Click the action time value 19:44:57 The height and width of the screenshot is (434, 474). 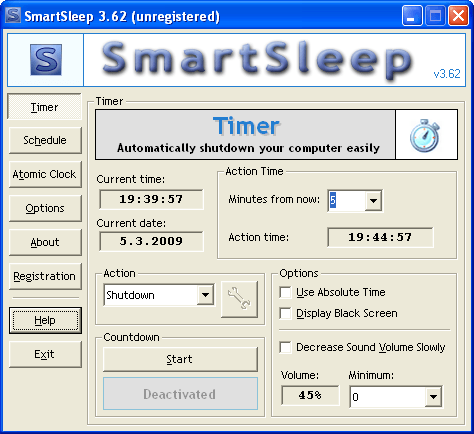click(x=380, y=237)
